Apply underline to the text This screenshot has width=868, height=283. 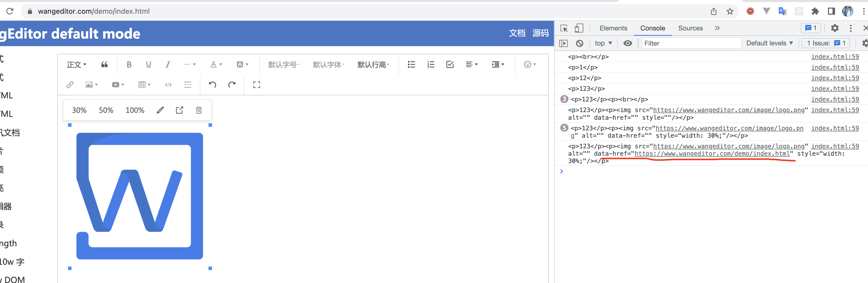(148, 64)
